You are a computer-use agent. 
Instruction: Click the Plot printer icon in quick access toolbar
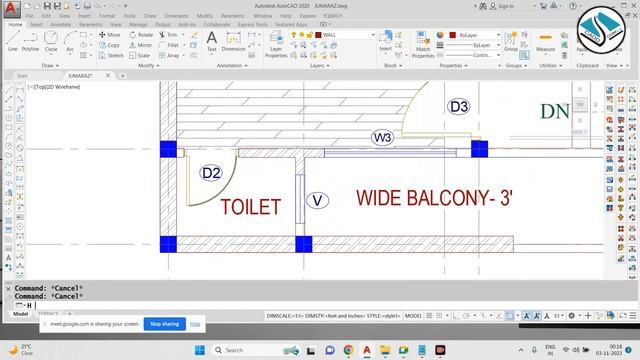point(87,6)
